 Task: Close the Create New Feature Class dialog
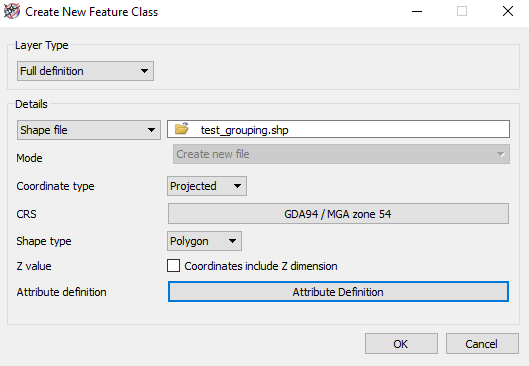(x=507, y=11)
